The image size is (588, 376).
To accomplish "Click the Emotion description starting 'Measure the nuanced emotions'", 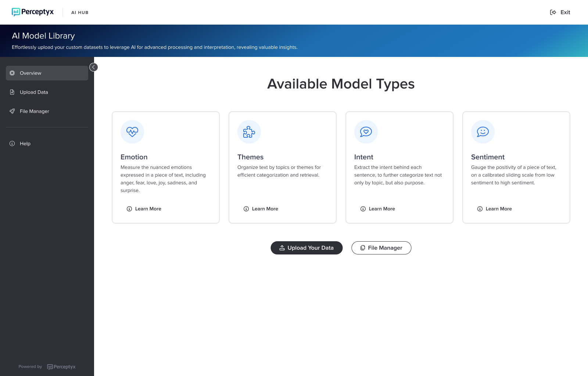I will coord(163,179).
